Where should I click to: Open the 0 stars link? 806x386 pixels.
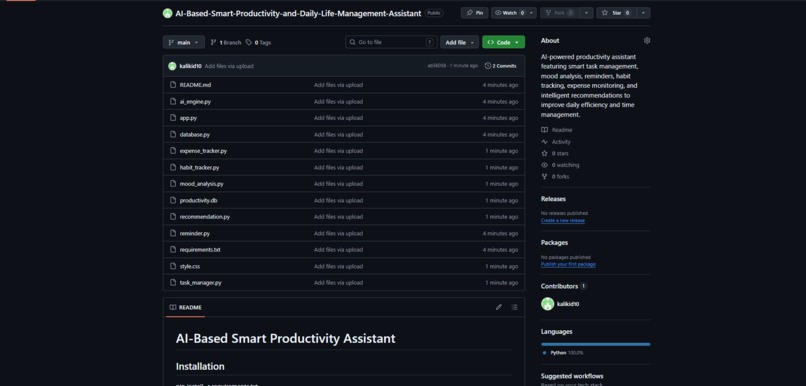coord(555,153)
